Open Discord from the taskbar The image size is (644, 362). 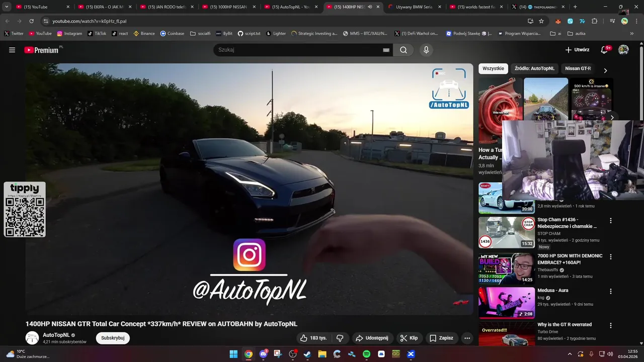[263, 354]
